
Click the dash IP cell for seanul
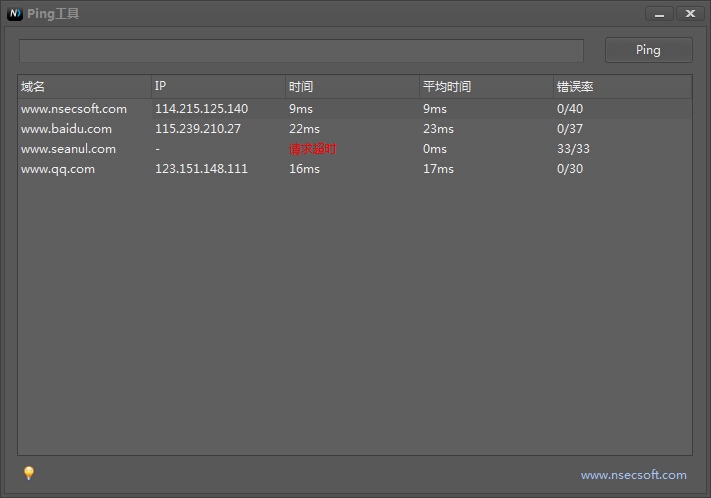(x=157, y=149)
